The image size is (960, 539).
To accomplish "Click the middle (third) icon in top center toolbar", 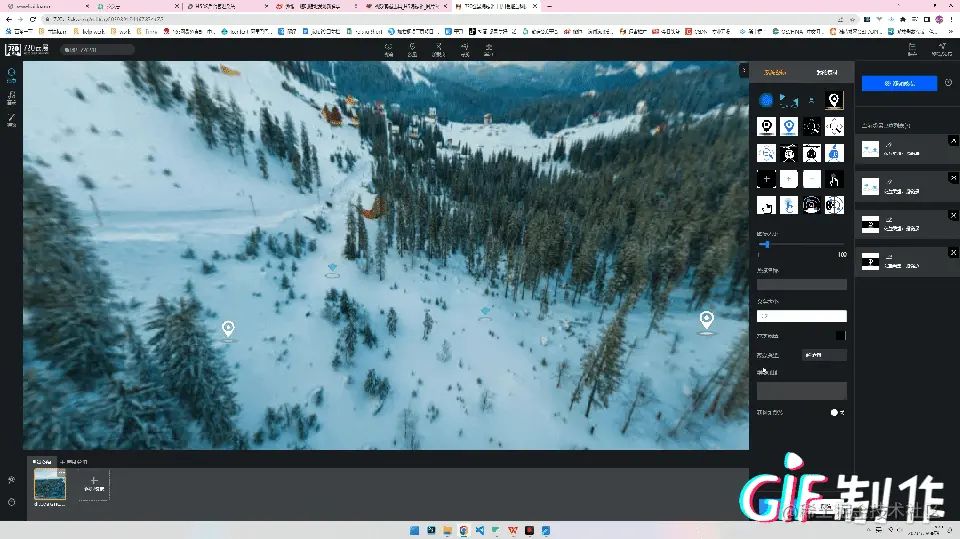I will [438, 50].
